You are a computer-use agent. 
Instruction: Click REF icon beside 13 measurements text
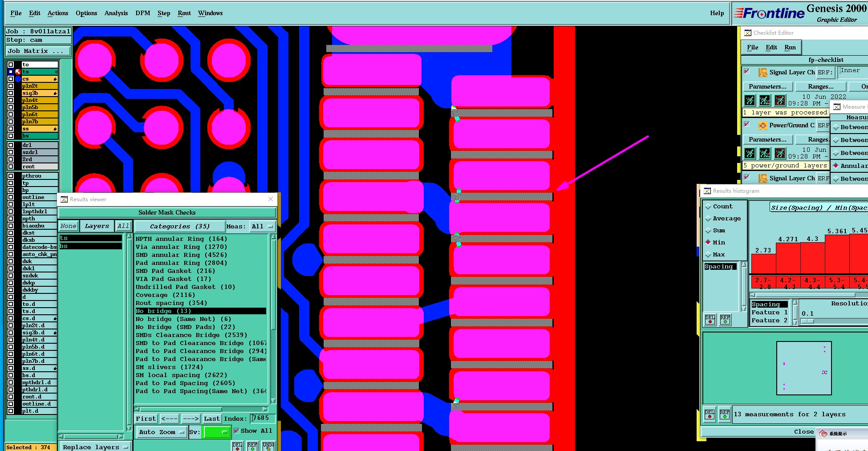725,414
